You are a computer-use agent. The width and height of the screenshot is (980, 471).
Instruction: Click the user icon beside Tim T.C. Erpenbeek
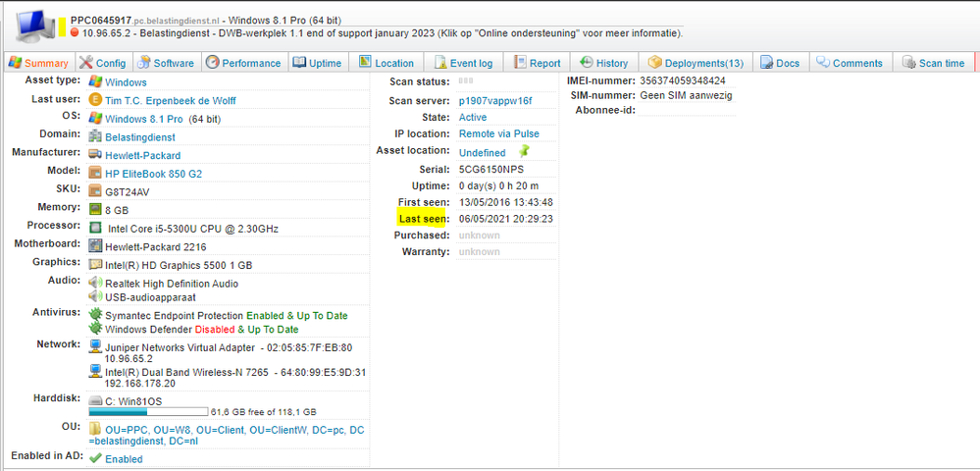(x=95, y=100)
